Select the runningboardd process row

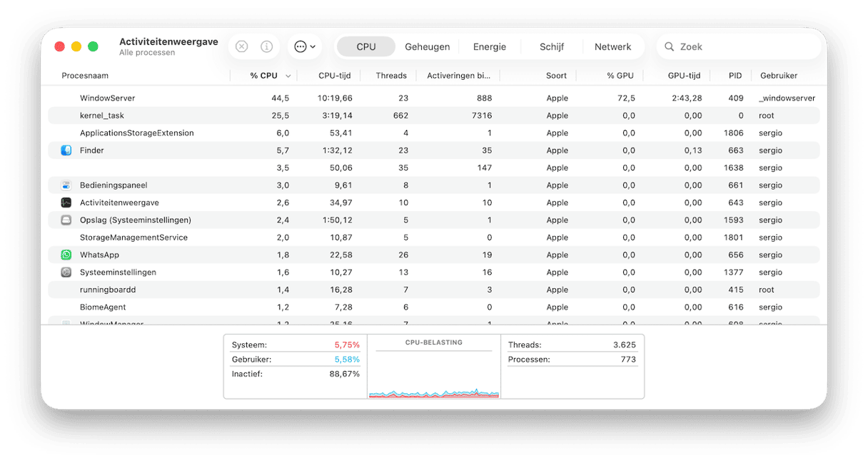pos(434,290)
